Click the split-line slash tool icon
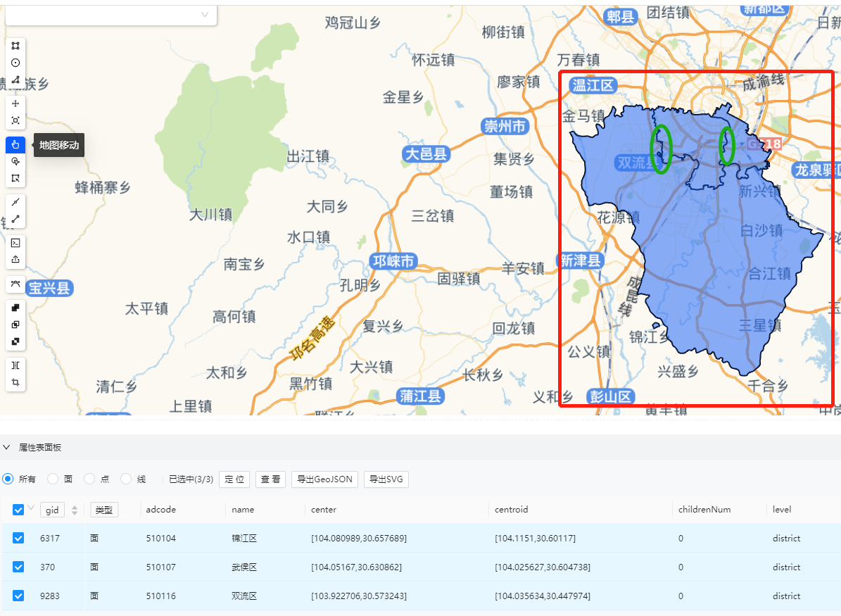 pos(15,202)
